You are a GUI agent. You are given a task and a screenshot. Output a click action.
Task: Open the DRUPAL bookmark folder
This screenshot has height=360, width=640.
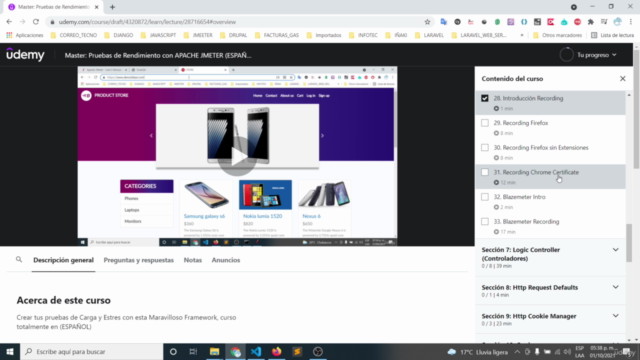[x=233, y=35]
